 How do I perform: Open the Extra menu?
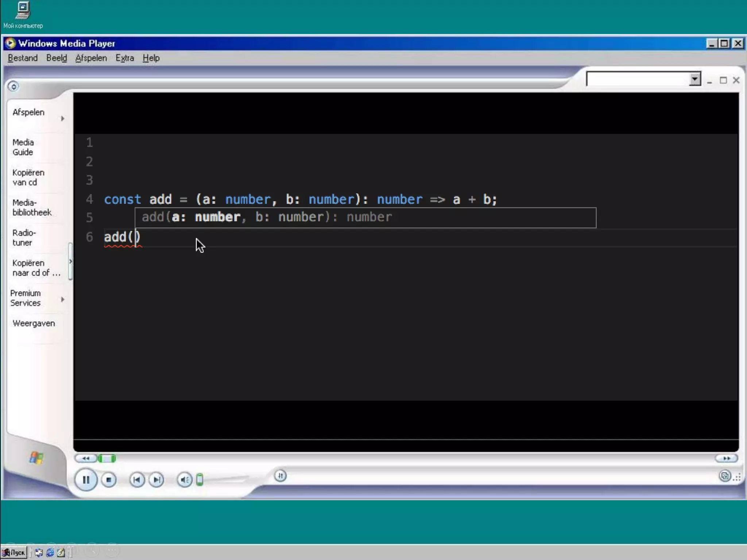click(125, 58)
